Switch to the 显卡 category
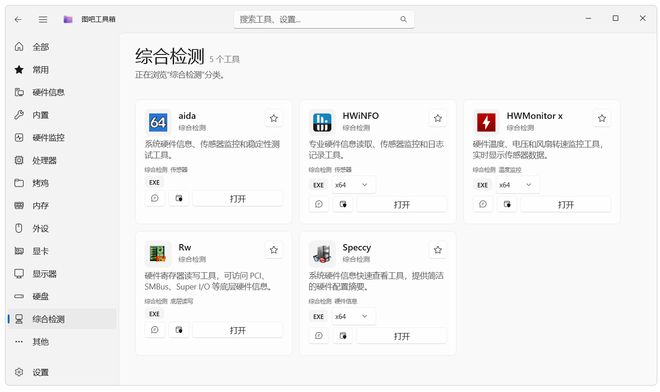The width and height of the screenshot is (660, 392). pyautogui.click(x=61, y=251)
